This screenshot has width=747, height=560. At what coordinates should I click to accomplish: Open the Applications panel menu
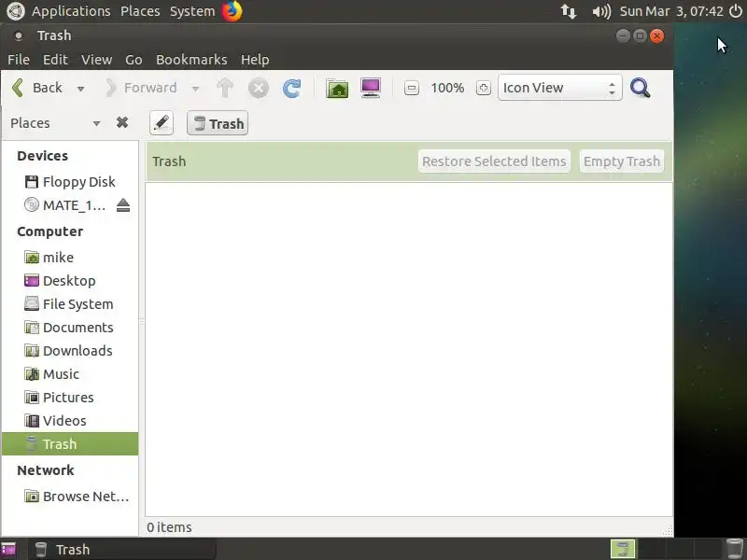click(71, 11)
